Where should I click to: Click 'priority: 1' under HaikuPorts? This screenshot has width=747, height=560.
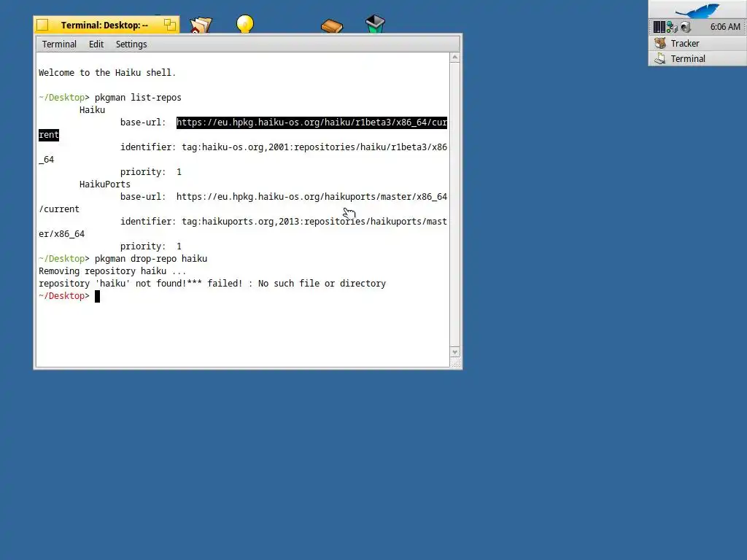coord(150,246)
